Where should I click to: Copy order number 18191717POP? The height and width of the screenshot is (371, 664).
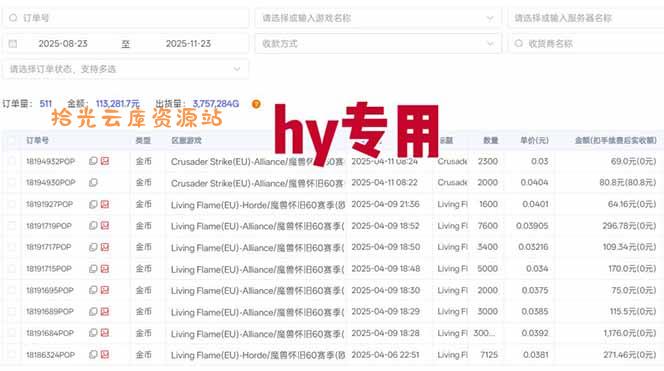pos(93,247)
